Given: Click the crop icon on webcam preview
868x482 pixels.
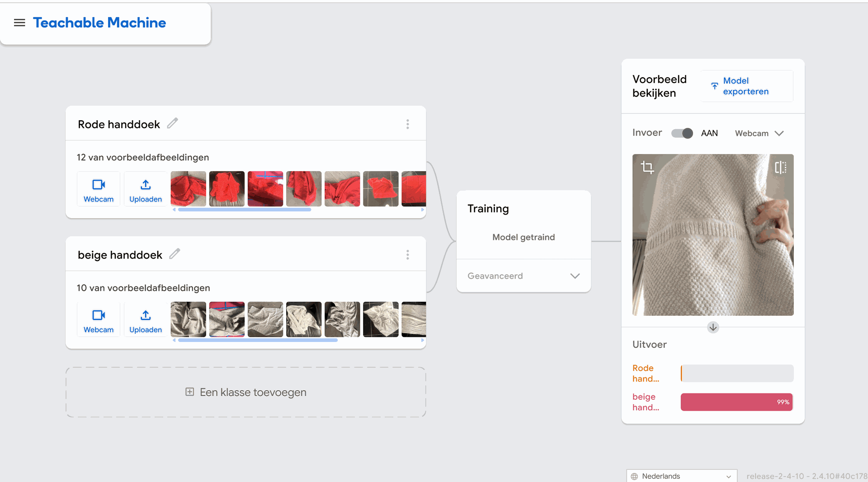Looking at the screenshot, I should (647, 168).
